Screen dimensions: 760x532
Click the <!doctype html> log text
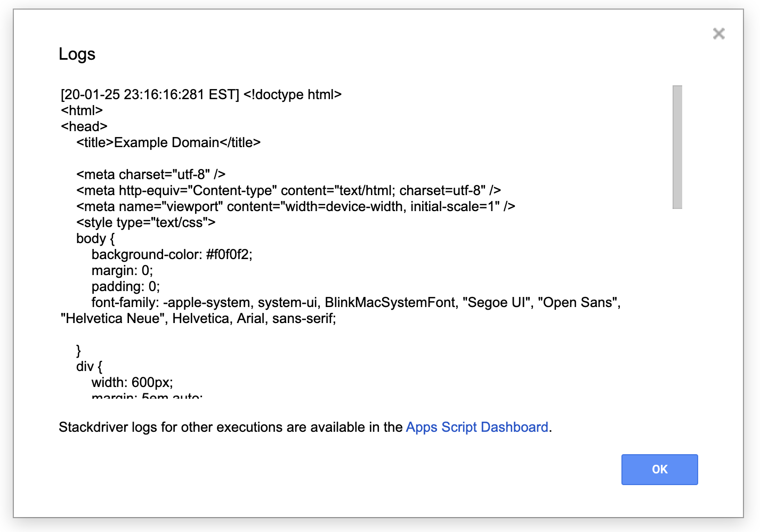(292, 94)
